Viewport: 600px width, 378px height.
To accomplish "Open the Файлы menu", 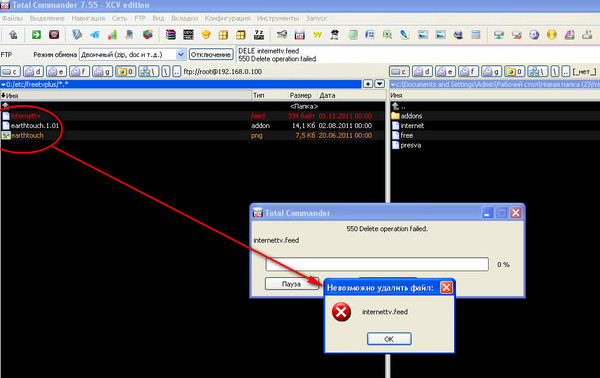I will [12, 18].
